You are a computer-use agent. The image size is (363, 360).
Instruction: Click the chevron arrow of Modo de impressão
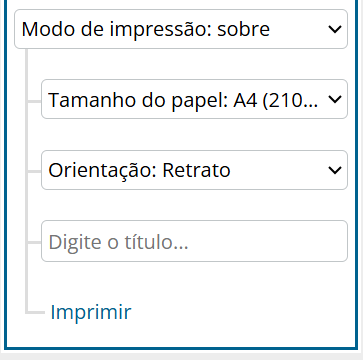click(335, 29)
